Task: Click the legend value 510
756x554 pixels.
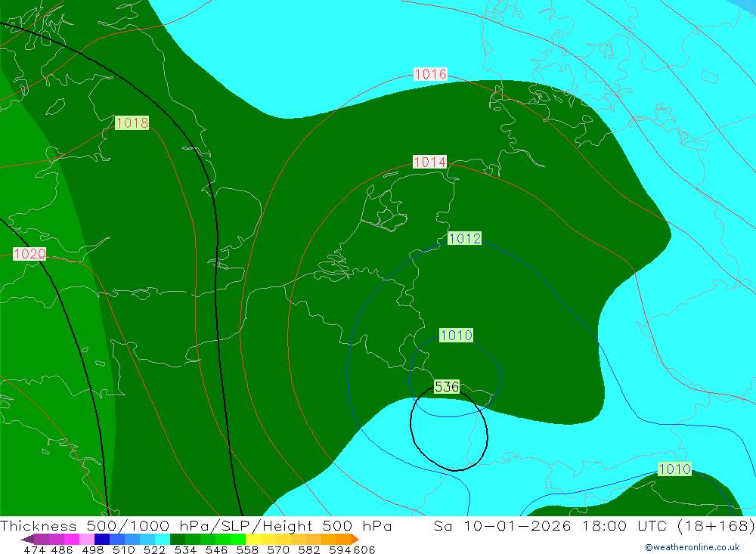Action: [123, 549]
